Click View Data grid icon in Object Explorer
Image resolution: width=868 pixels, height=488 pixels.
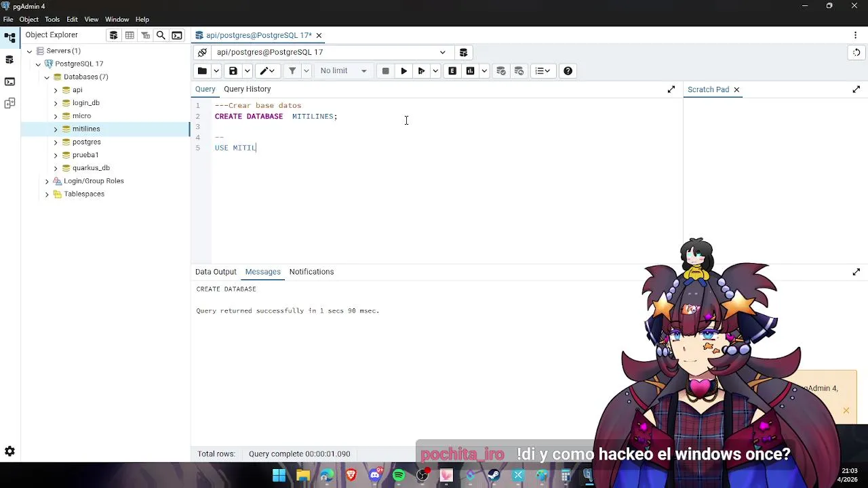pyautogui.click(x=130, y=35)
